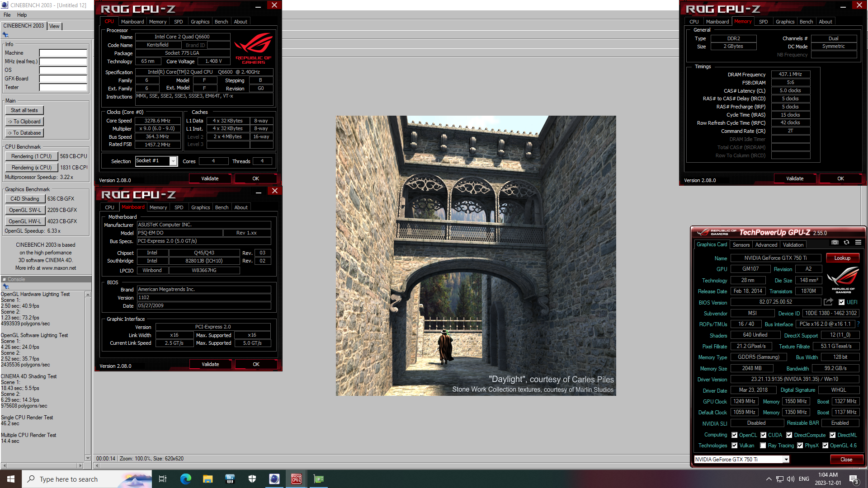Viewport: 868px width, 488px height.
Task: Open File Explorer from the taskbar
Action: [208, 479]
